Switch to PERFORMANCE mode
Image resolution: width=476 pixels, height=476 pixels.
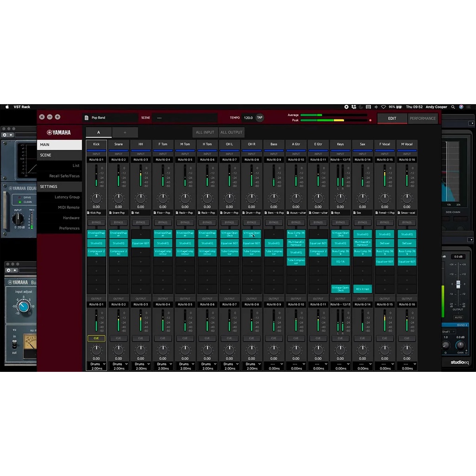pos(423,119)
